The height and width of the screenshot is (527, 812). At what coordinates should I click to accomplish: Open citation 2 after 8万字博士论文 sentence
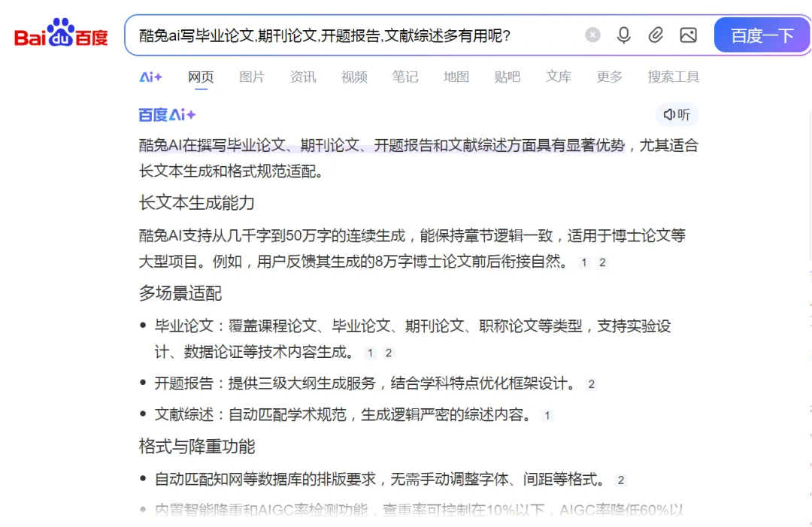click(x=602, y=262)
